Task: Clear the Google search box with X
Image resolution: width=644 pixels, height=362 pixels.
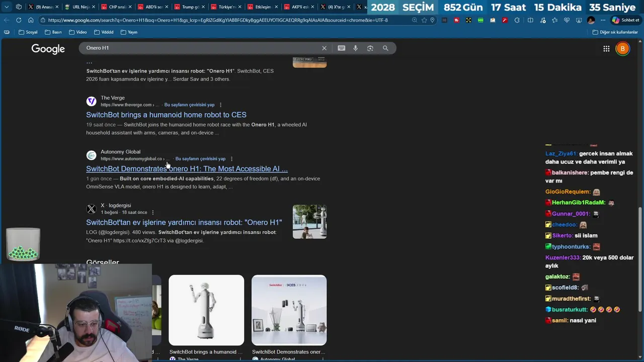Action: (x=325, y=48)
